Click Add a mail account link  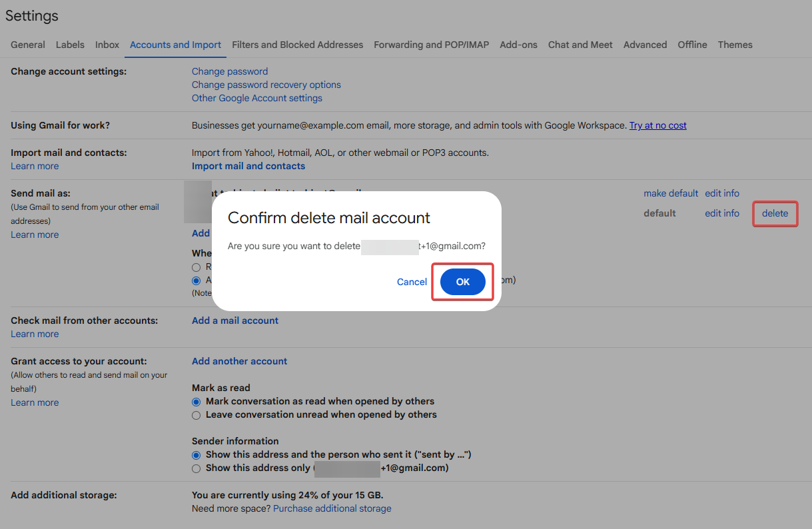point(234,320)
